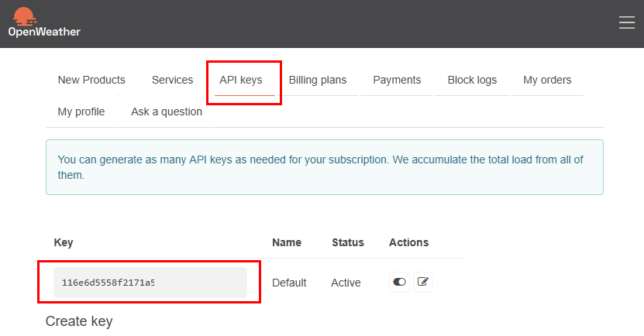644x336 pixels.
Task: Select the API keys tab
Action: (241, 80)
